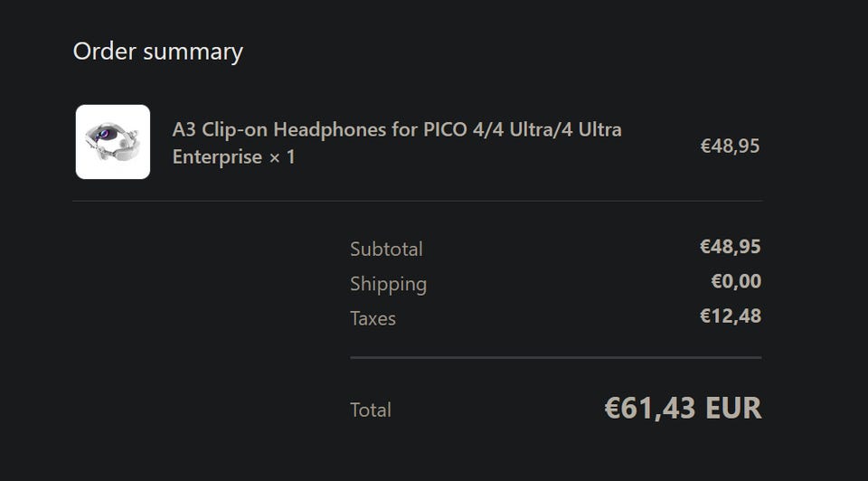Click the × 1 quantity text

pos(282,157)
